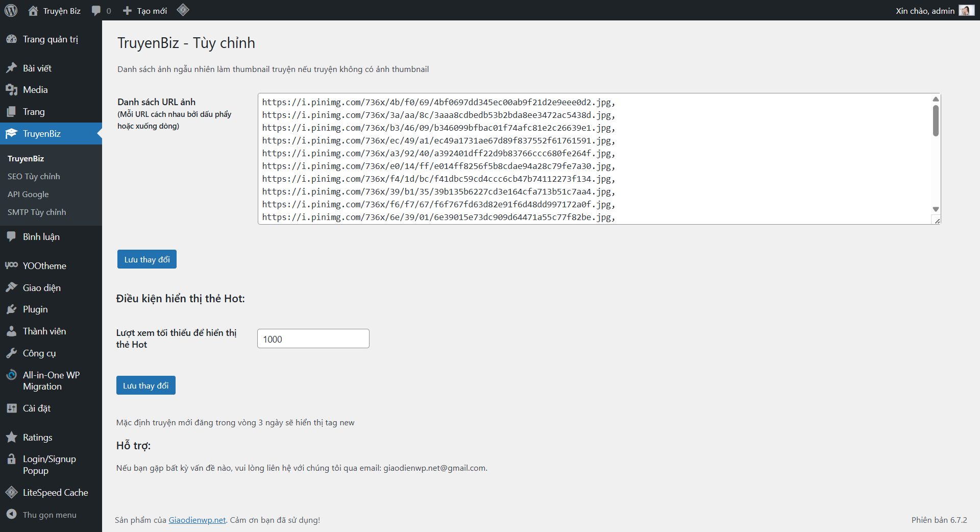Click the home icon beside Truyện Biz

point(33,11)
